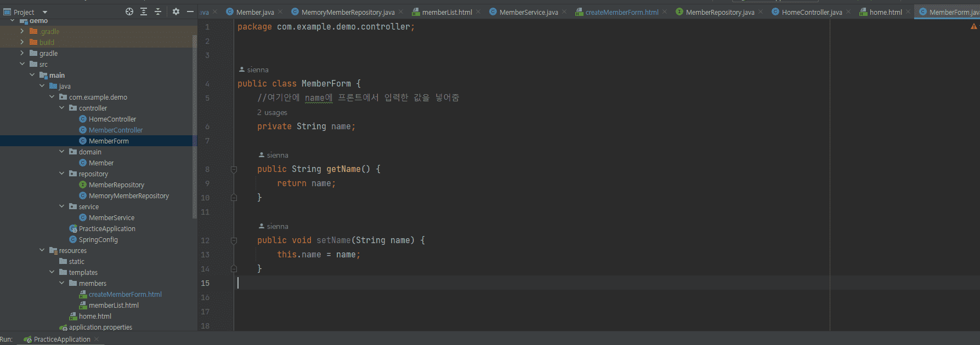The image size is (980, 345).
Task: Switch to Member.java tab
Action: tap(255, 12)
